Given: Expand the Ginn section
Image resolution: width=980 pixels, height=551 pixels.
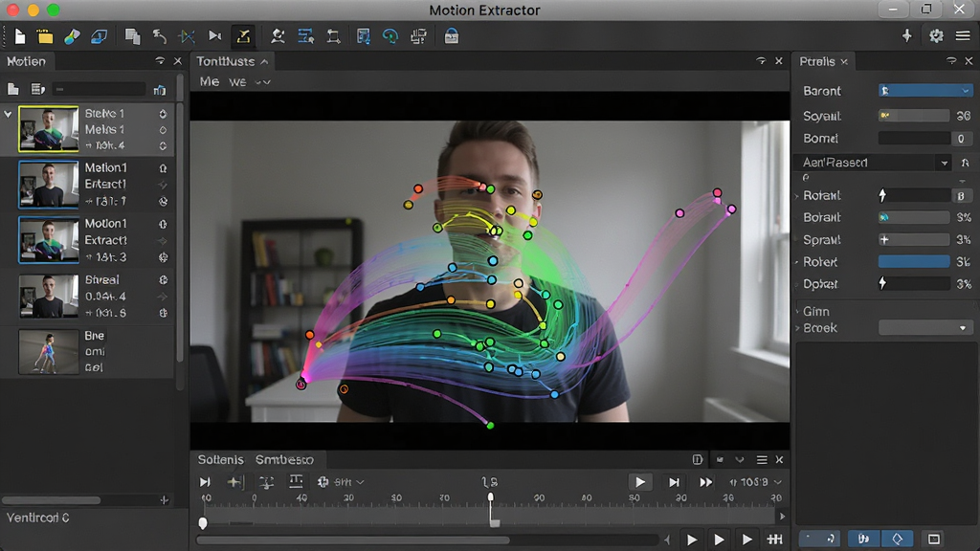Looking at the screenshot, I should point(798,311).
